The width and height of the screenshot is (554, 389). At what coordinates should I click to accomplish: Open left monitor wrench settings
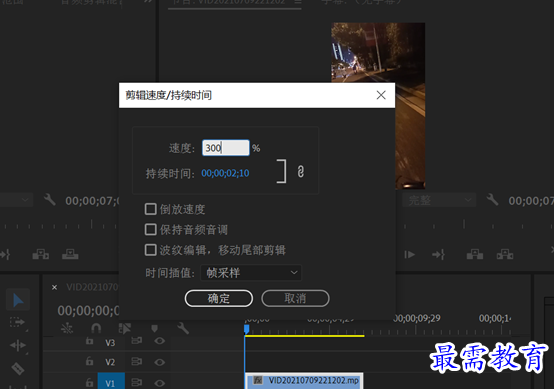point(50,200)
